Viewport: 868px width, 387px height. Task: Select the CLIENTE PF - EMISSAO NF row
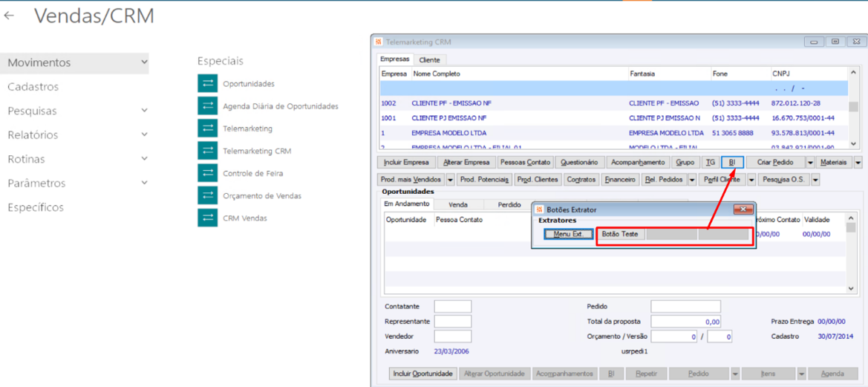613,103
